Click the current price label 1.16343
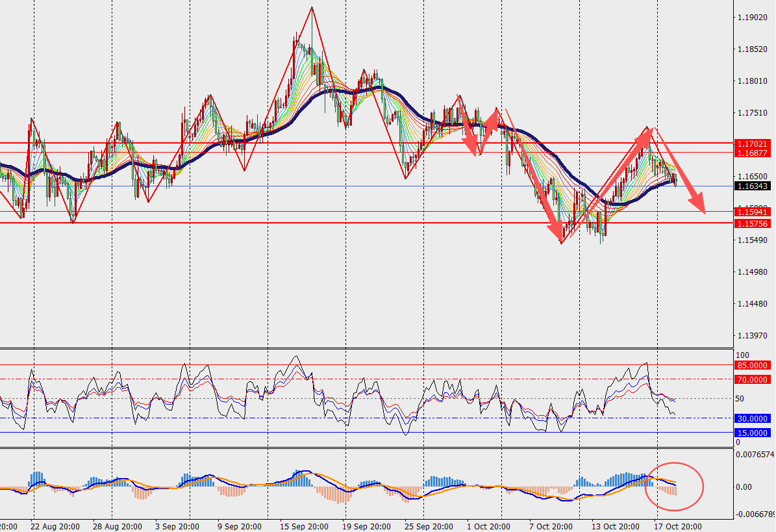 pyautogui.click(x=752, y=186)
